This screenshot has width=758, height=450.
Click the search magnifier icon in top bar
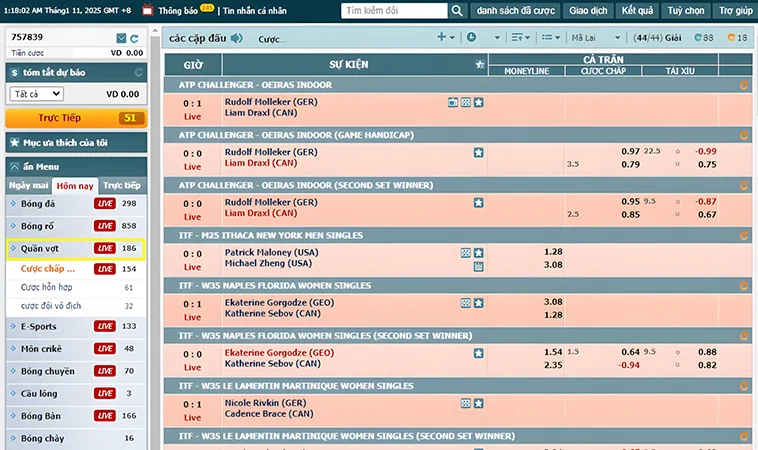[457, 11]
